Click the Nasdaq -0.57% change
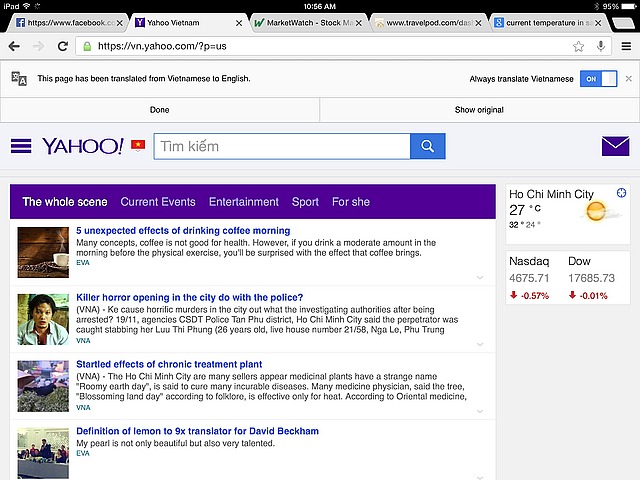Screen dimensions: 640x480 529,296
